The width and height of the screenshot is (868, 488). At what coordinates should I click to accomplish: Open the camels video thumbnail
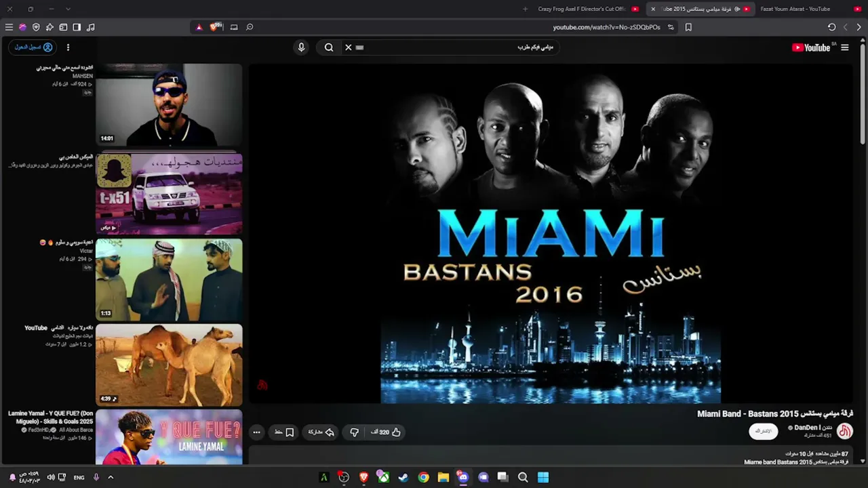[169, 365]
